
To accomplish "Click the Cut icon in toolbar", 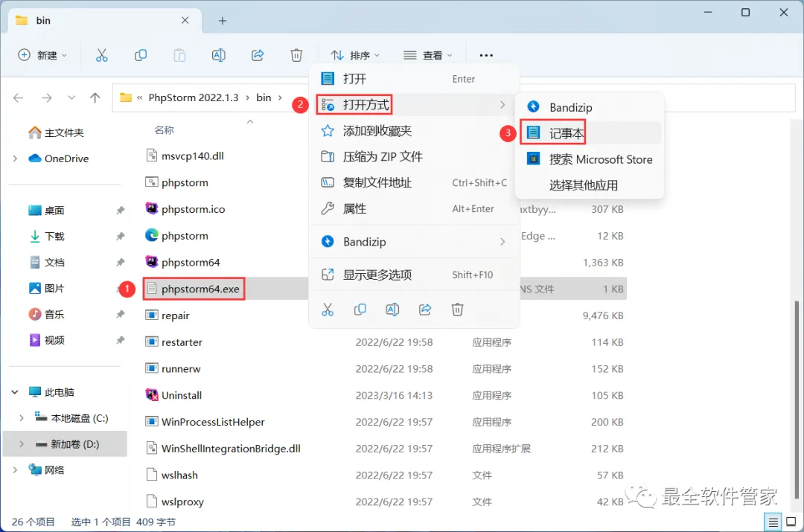I will [101, 55].
